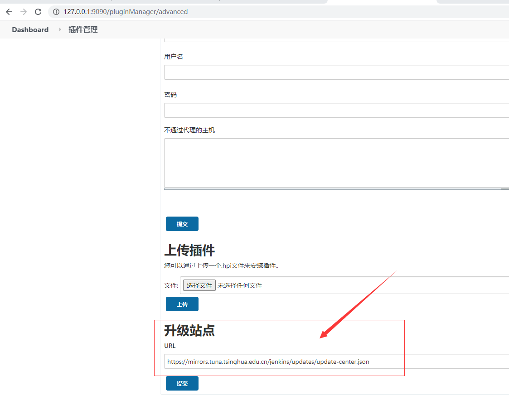Click the 用户名 field label
Viewport: 509px width, 420px height.
(x=174, y=57)
